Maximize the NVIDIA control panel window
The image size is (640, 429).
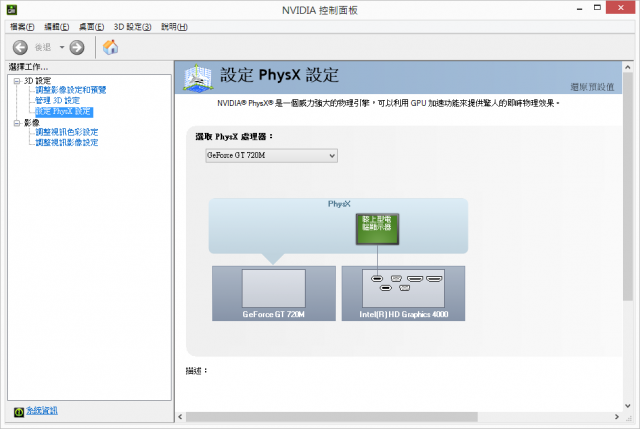pyautogui.click(x=597, y=8)
